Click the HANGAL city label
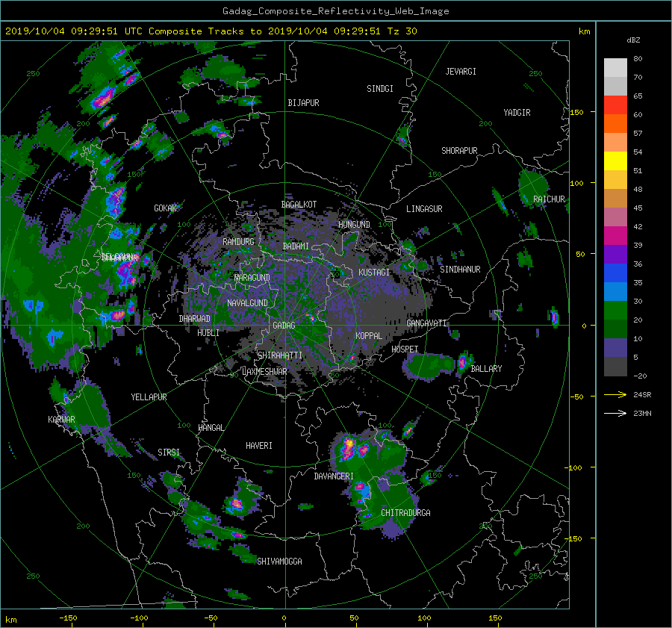Viewport: 672px width, 628px height. click(211, 428)
